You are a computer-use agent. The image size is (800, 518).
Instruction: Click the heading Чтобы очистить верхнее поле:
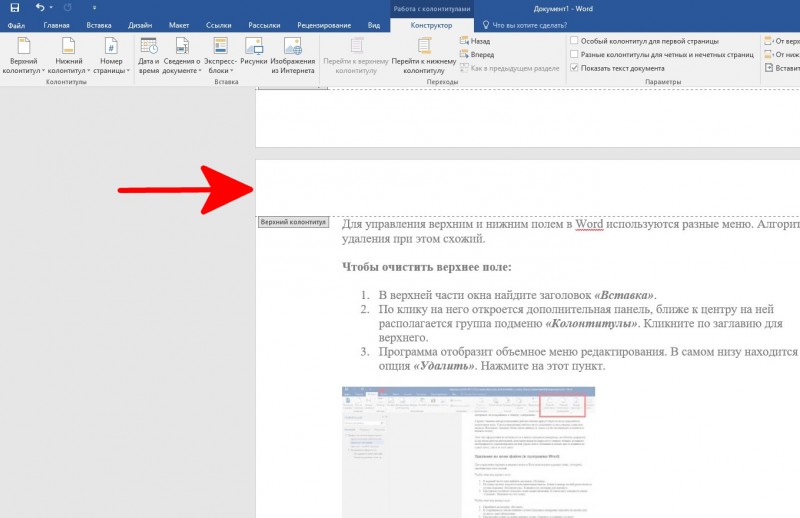point(427,267)
